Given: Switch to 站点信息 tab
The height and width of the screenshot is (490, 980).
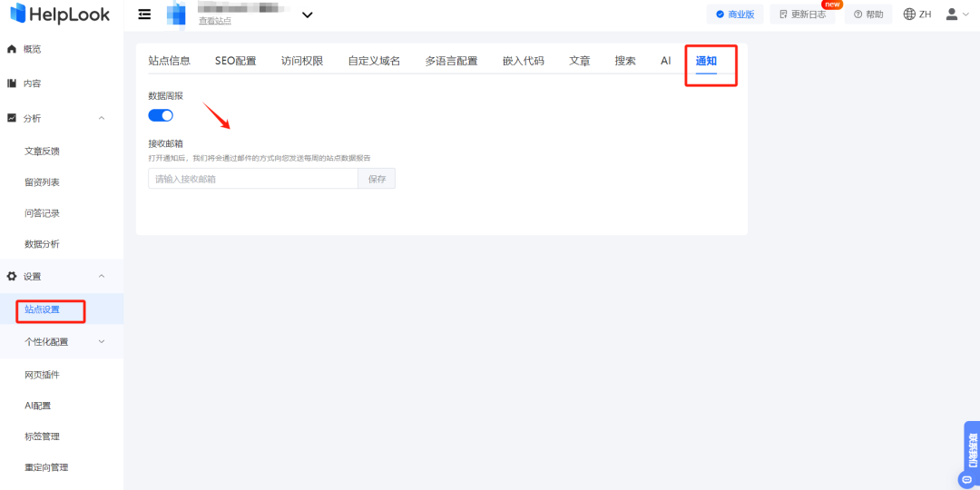Looking at the screenshot, I should pos(170,61).
